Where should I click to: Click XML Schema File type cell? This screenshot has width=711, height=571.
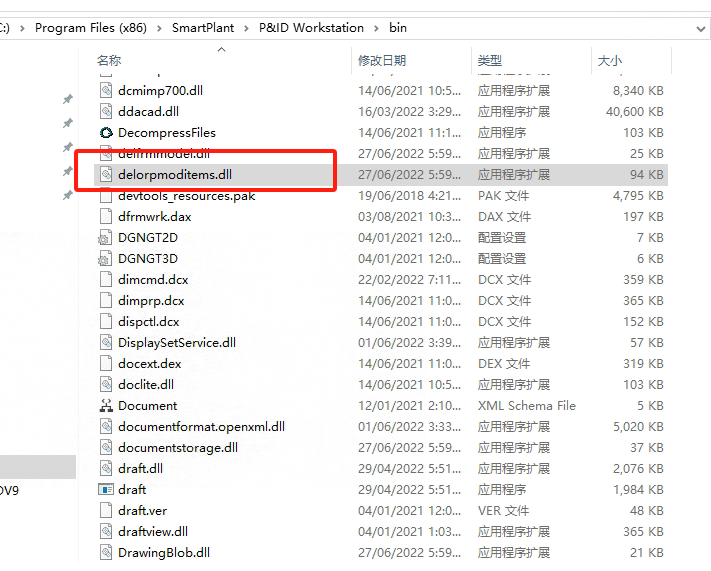click(x=526, y=405)
